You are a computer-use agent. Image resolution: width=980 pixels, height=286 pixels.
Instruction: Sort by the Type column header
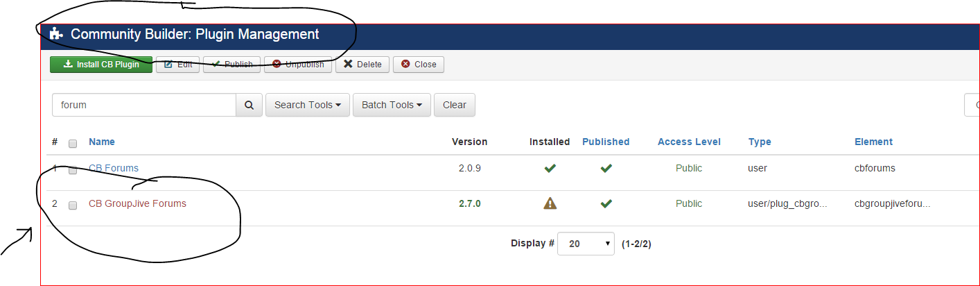click(760, 142)
